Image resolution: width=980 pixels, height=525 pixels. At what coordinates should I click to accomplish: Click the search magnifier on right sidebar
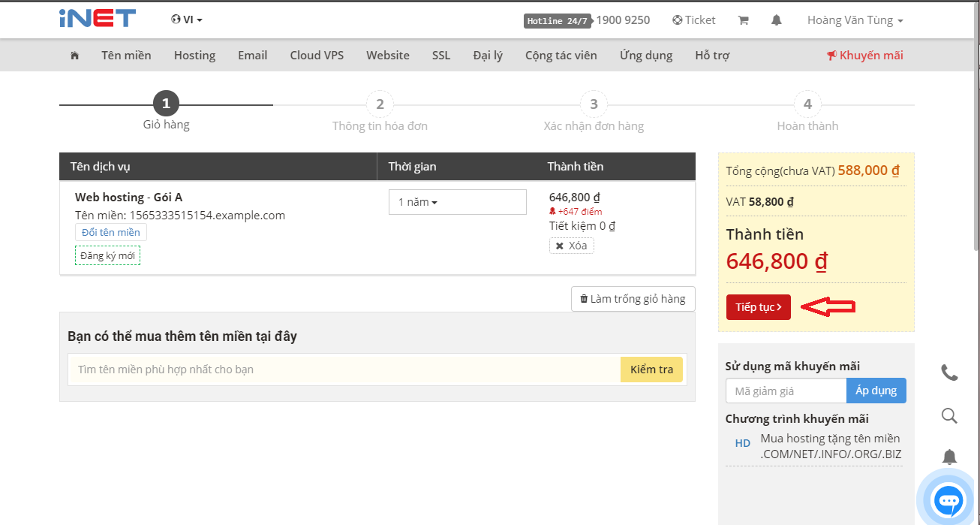pyautogui.click(x=949, y=415)
